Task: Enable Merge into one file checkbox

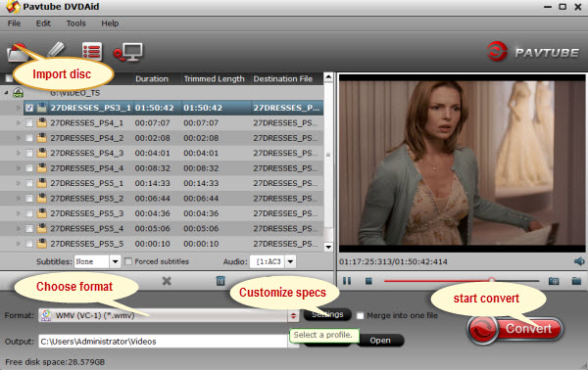Action: [360, 316]
